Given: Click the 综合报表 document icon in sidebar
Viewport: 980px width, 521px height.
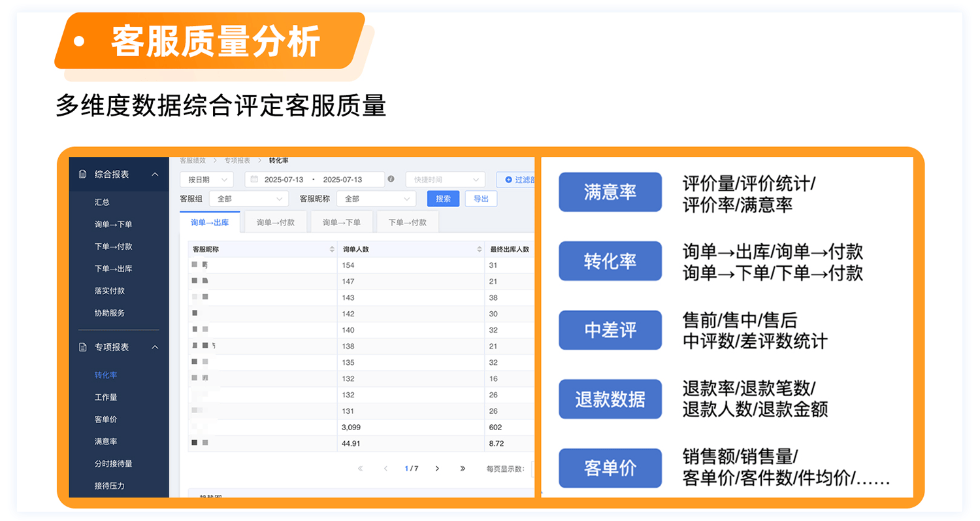Looking at the screenshot, I should click(82, 175).
